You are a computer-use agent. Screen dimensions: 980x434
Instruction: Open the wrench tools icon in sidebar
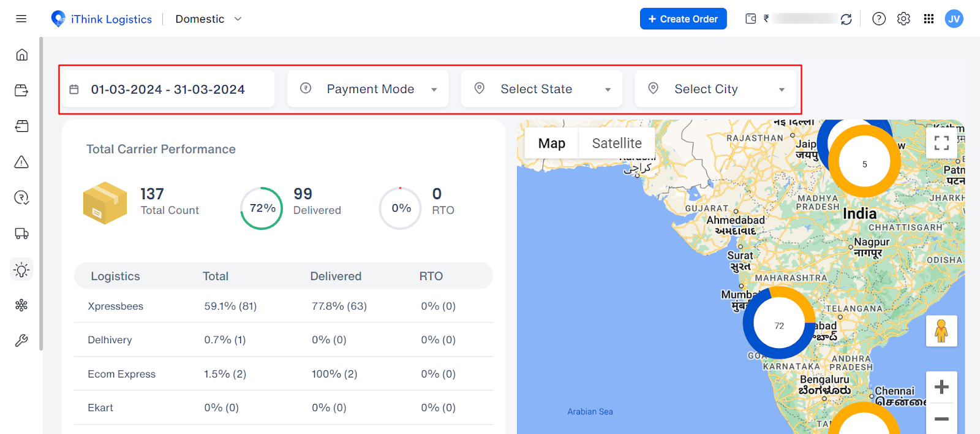tap(21, 340)
